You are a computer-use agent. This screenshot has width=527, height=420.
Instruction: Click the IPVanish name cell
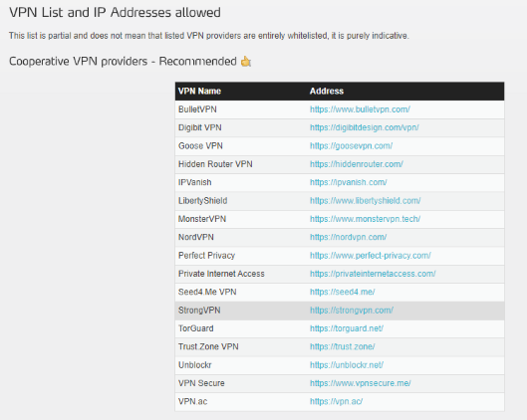(241, 182)
